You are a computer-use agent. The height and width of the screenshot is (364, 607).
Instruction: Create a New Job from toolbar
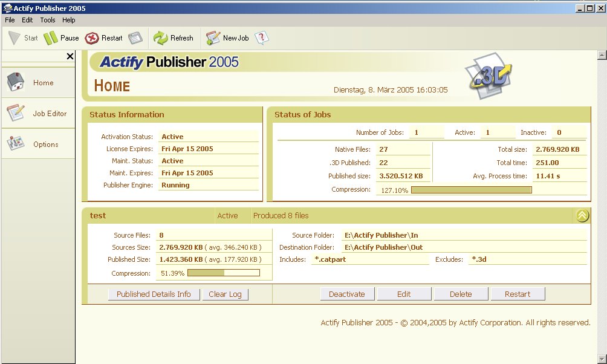227,38
